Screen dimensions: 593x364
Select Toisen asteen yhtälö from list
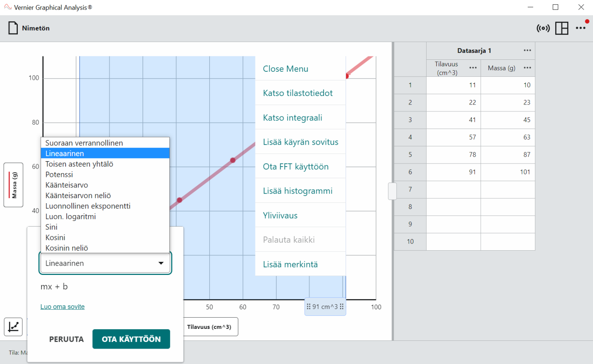79,164
